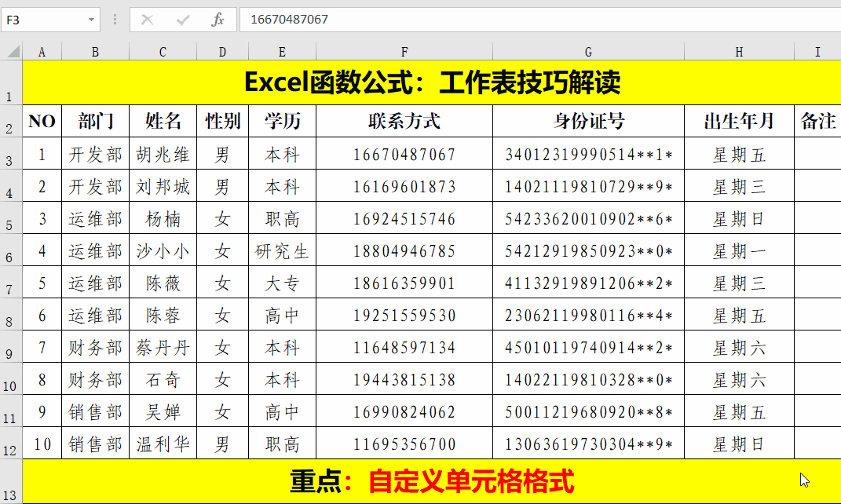Click the 性别 header cell
Image resolution: width=841 pixels, height=504 pixels.
click(222, 121)
